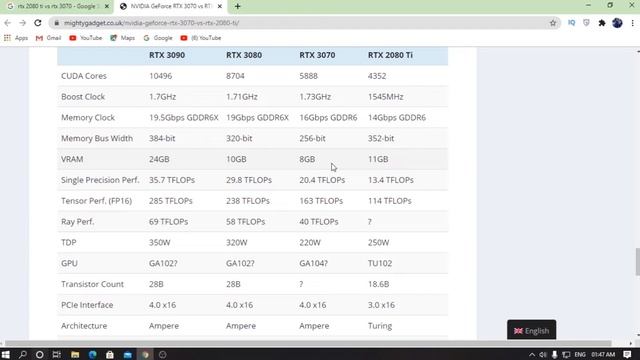Open the (8) YouTube bookmark
Viewport: 640px width, 360px height.
(x=201, y=38)
